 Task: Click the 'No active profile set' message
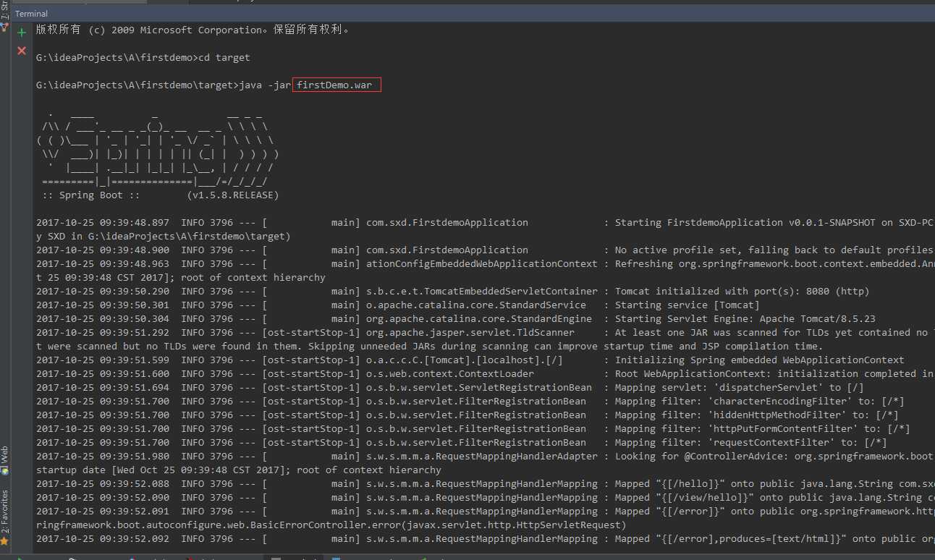click(x=774, y=250)
